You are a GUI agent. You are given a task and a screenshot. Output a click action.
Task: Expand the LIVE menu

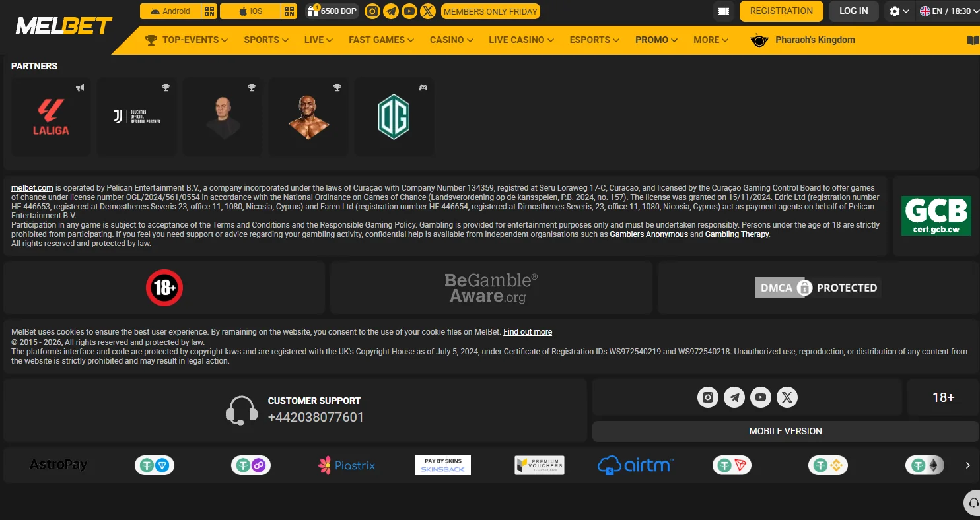(318, 40)
